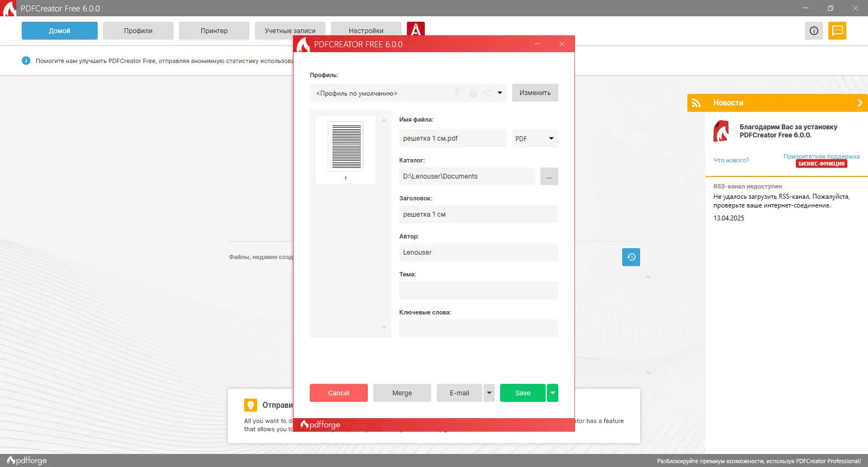Open the E-mail button dropdown arrow
Viewport: 868px width, 467px height.
[x=489, y=393]
